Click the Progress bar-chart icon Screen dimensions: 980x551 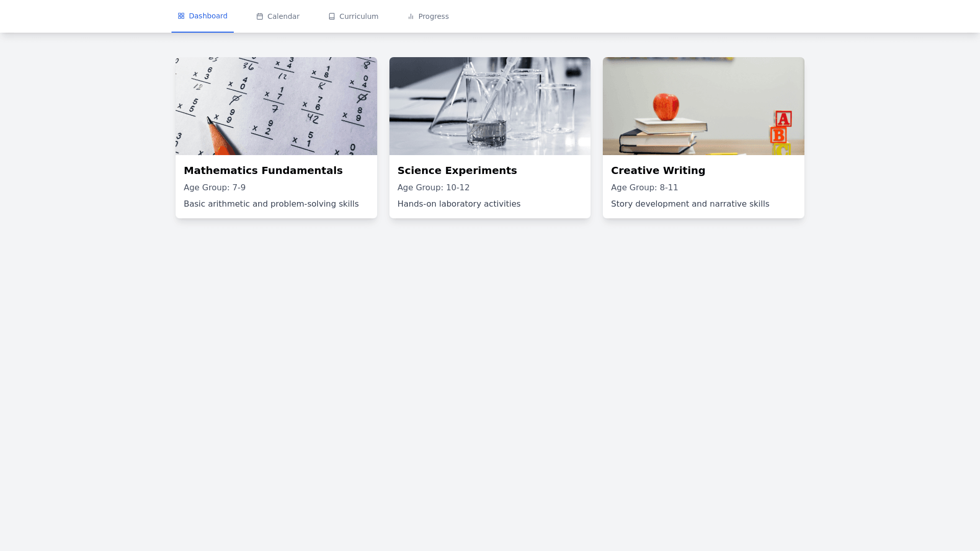[x=411, y=16]
